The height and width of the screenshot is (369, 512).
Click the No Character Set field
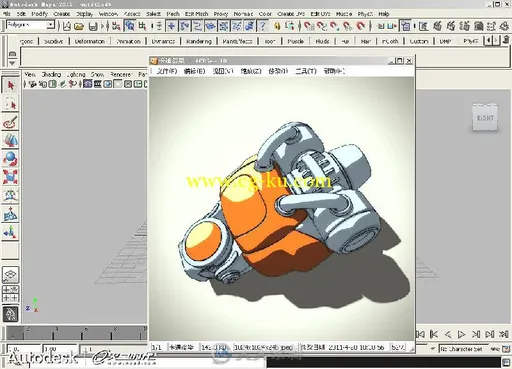click(463, 349)
